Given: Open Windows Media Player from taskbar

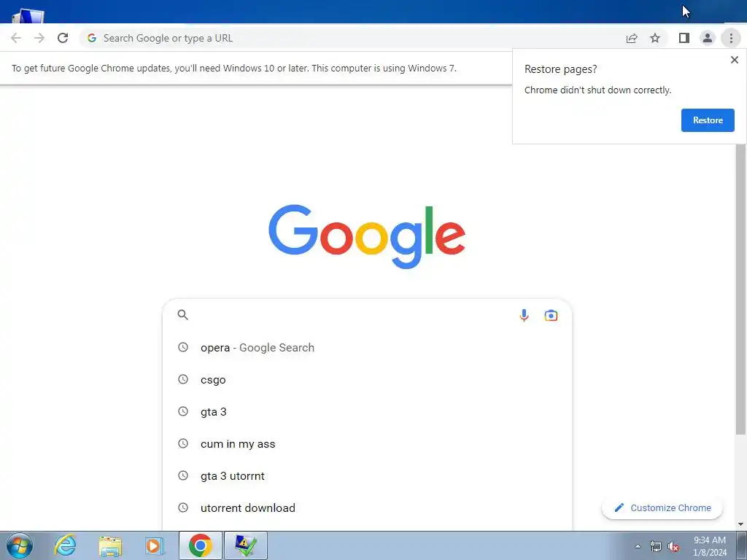Looking at the screenshot, I should (155, 545).
